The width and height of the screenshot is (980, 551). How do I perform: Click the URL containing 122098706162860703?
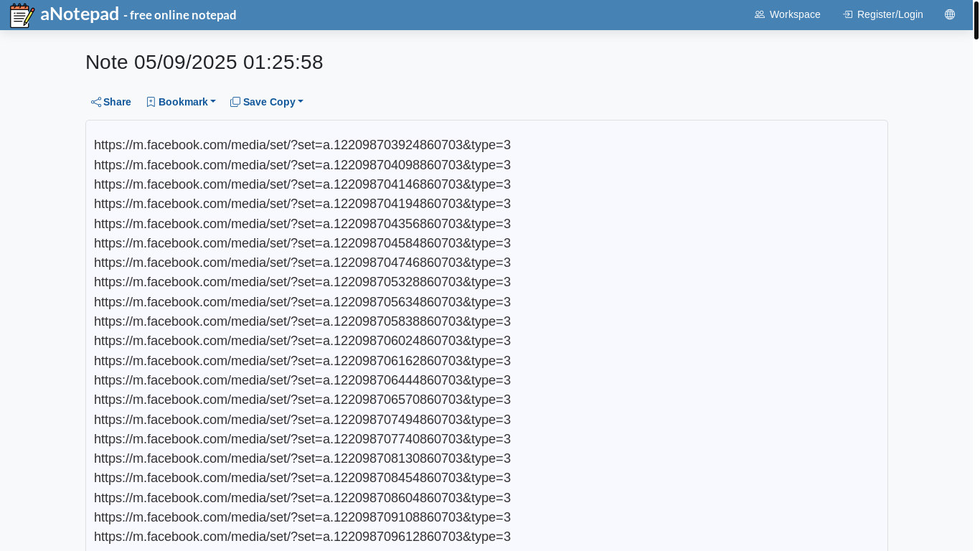pos(302,361)
